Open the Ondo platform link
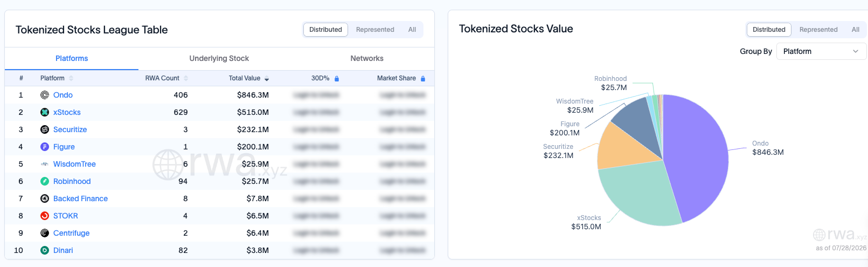Image resolution: width=868 pixels, height=267 pixels. [63, 95]
